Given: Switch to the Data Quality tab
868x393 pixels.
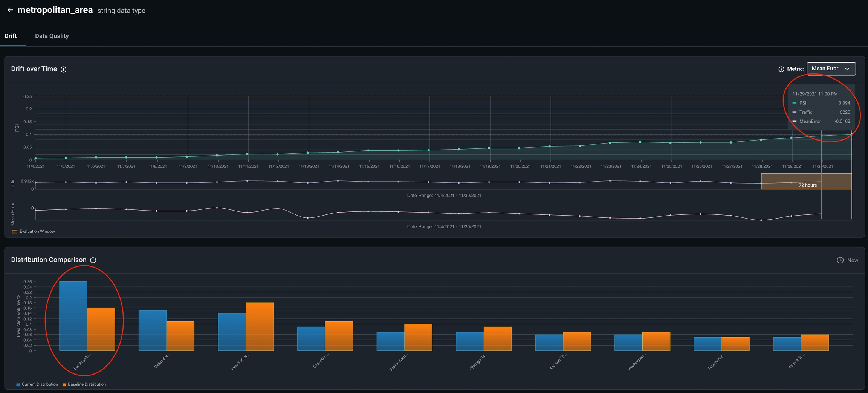Looking at the screenshot, I should coord(52,36).
